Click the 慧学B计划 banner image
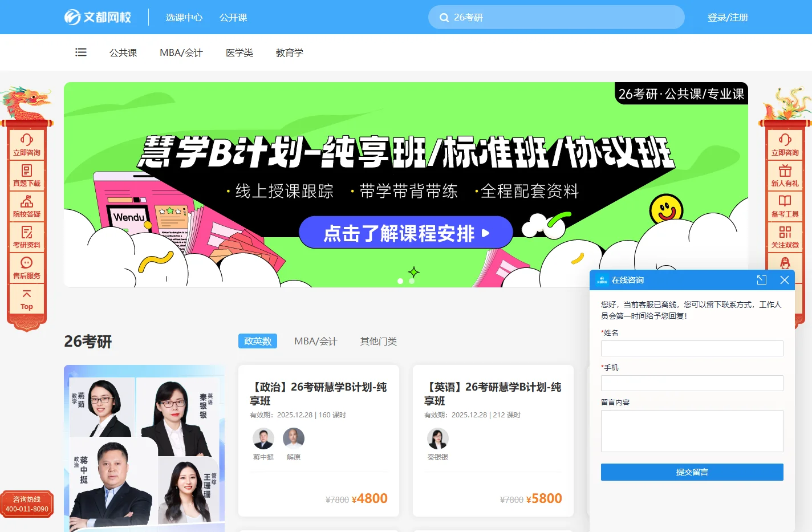812x532 pixels. pos(406,185)
